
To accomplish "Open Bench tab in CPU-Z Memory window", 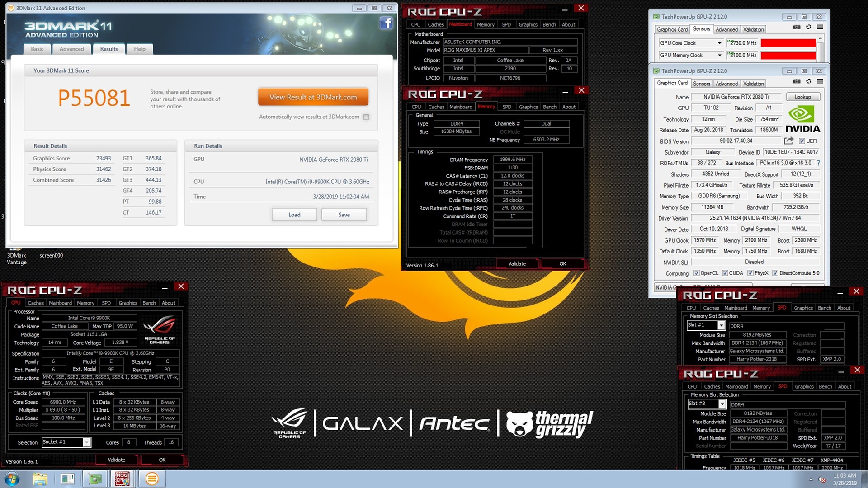I will coord(549,107).
